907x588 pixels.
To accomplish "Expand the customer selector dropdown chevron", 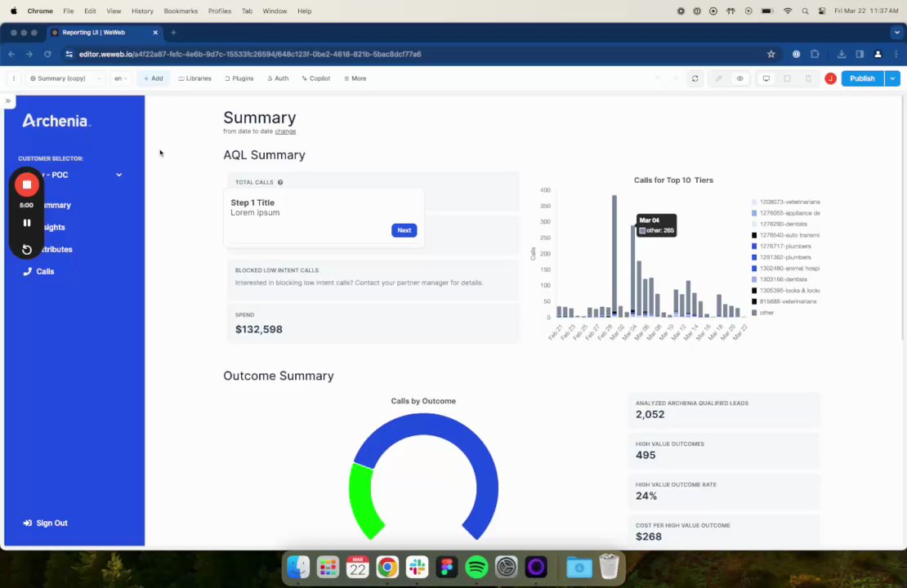I will tap(119, 175).
